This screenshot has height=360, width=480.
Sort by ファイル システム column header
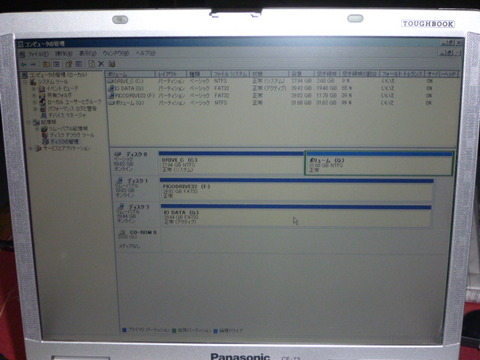point(231,74)
